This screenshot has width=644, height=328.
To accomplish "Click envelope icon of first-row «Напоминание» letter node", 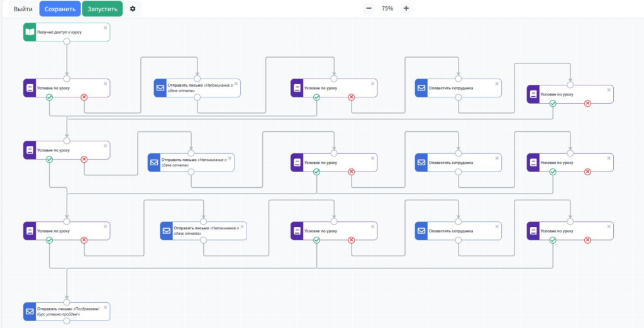I will 160,88.
